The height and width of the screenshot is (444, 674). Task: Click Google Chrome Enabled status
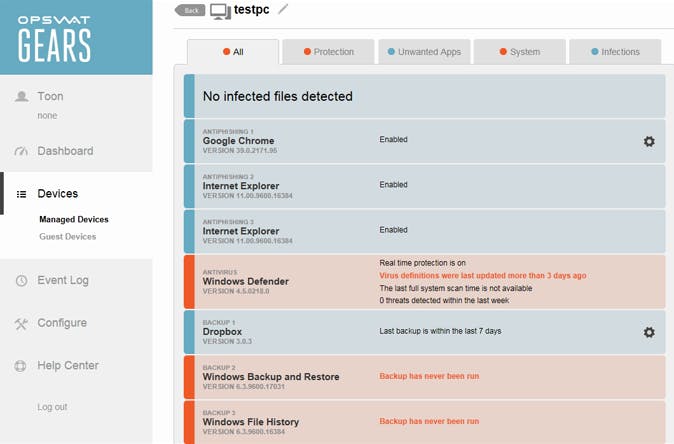[x=393, y=140]
